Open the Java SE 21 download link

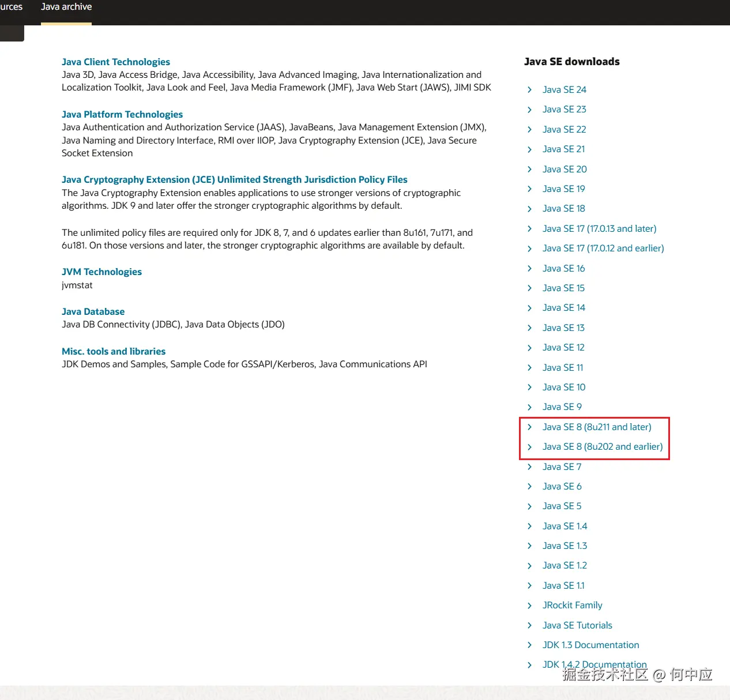pyautogui.click(x=564, y=149)
